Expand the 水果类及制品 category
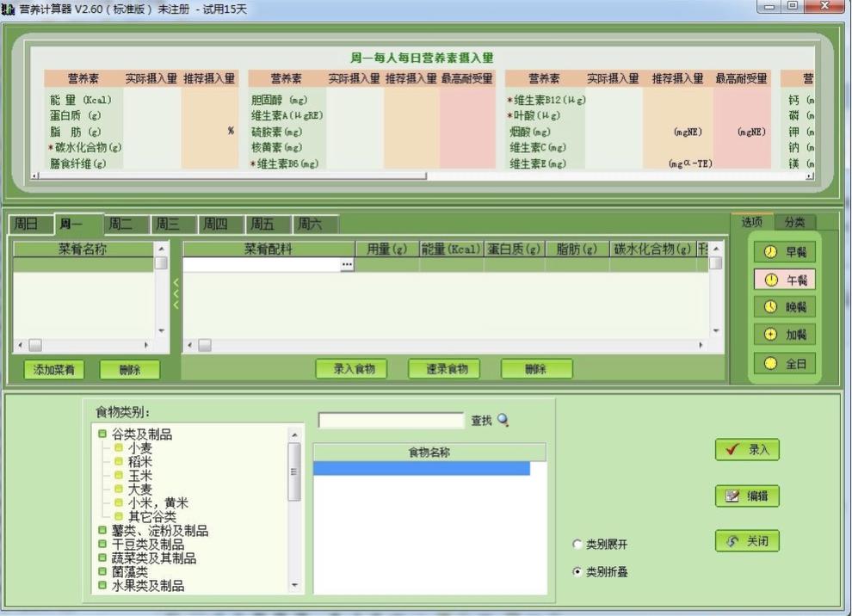This screenshot has height=616, width=852. pyautogui.click(x=102, y=585)
